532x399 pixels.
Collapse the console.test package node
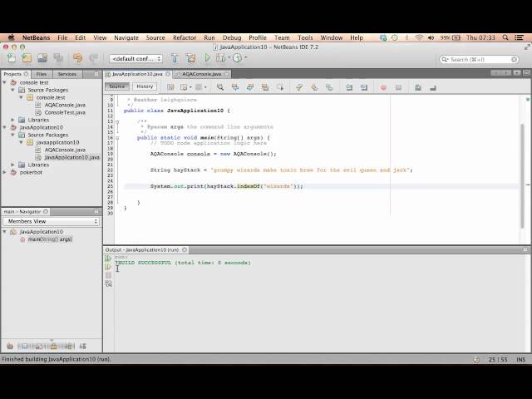point(21,97)
